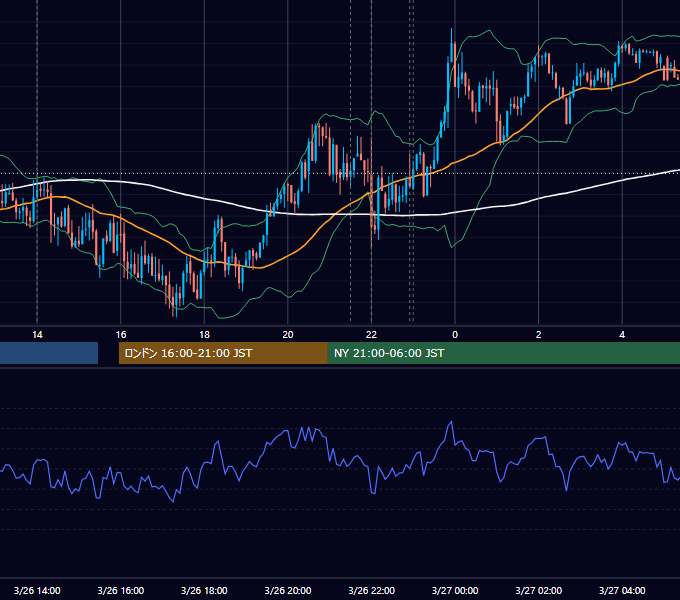Click the 0 hour label on chart axis
The height and width of the screenshot is (600, 680).
tap(455, 335)
